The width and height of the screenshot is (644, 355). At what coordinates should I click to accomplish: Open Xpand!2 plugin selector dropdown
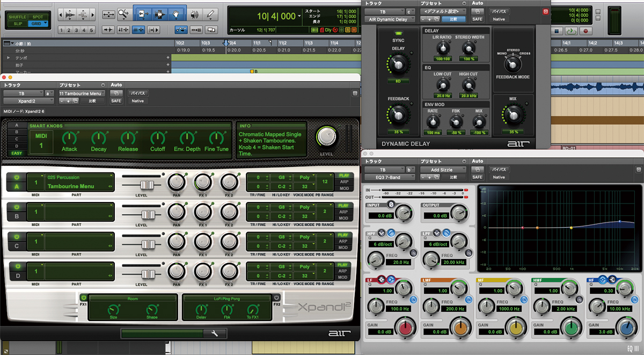coord(29,100)
